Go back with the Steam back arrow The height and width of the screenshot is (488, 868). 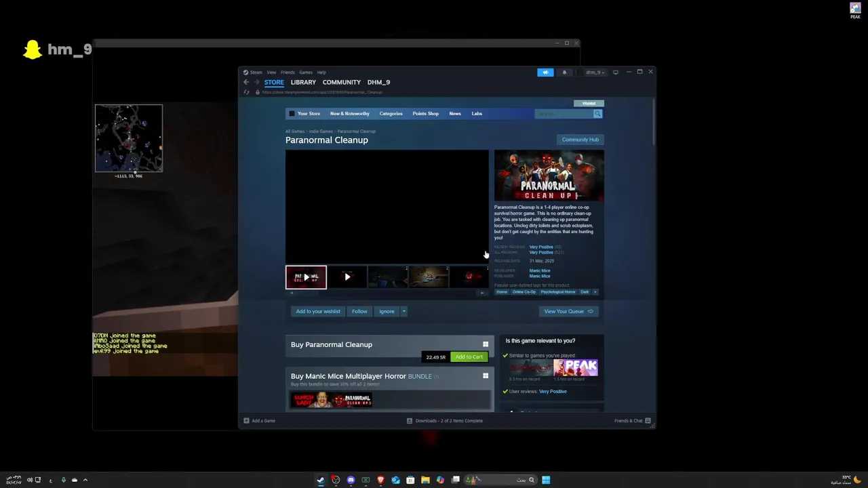point(246,82)
